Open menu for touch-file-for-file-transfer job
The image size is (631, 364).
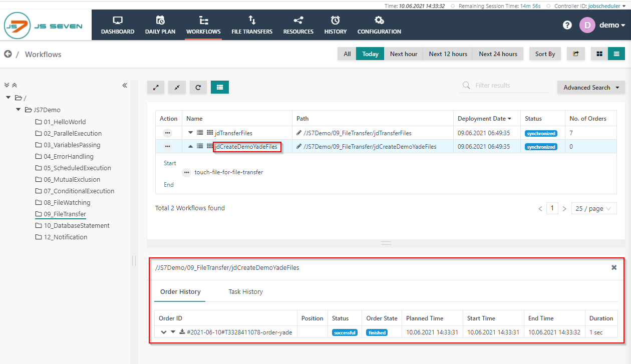click(187, 172)
